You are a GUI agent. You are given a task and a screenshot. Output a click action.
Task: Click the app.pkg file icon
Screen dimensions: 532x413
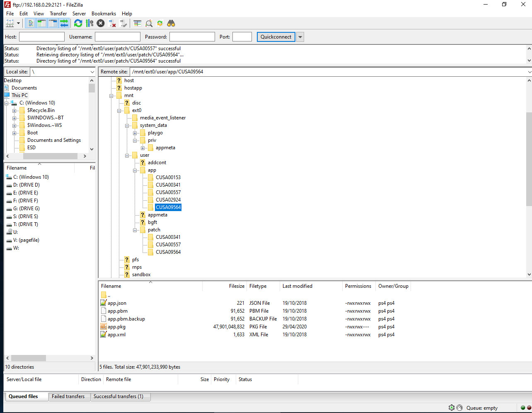pos(104,327)
